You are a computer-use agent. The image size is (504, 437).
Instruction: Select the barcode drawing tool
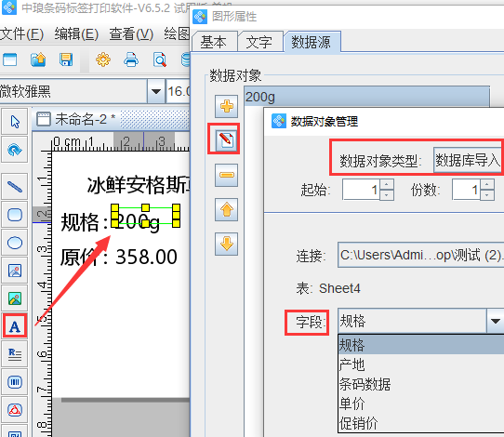point(15,382)
